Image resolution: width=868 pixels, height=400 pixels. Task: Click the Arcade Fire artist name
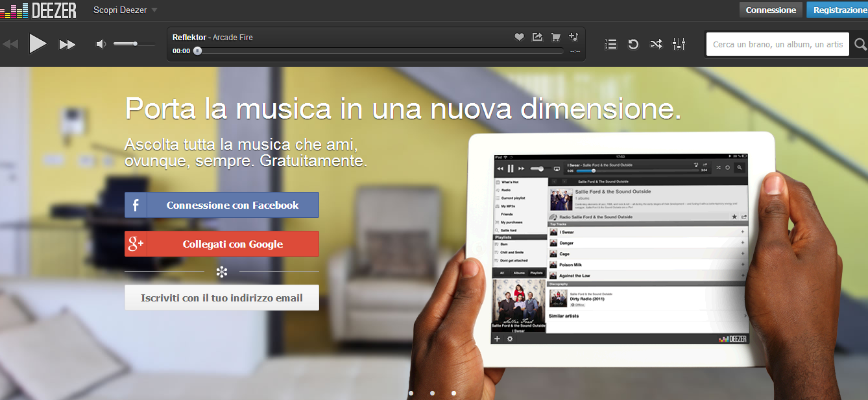[x=232, y=38]
